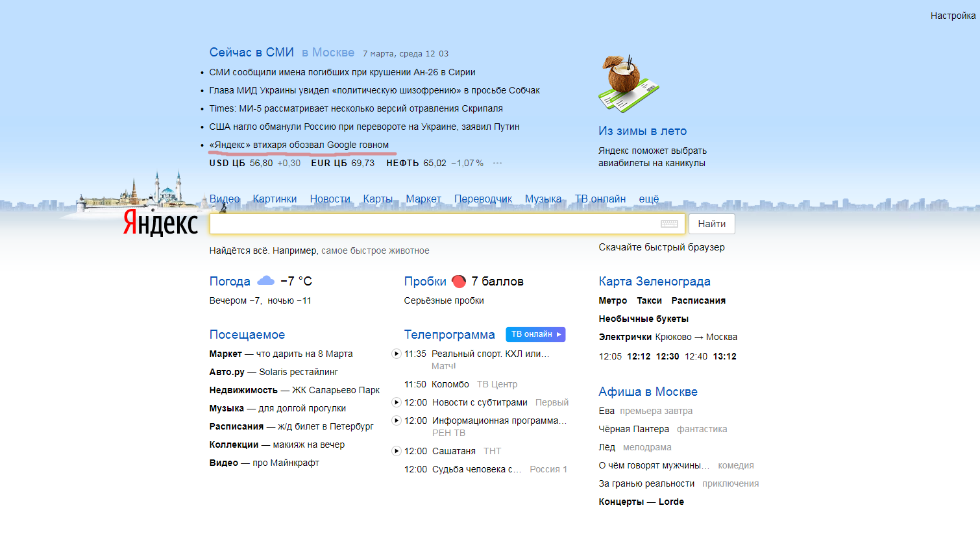Click the red traffic level indicator

459,281
